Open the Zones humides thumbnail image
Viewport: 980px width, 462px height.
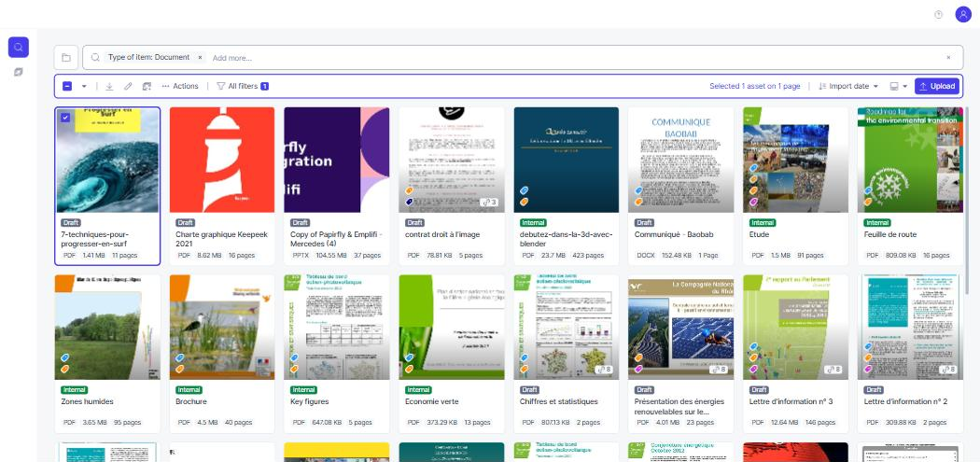coord(107,327)
